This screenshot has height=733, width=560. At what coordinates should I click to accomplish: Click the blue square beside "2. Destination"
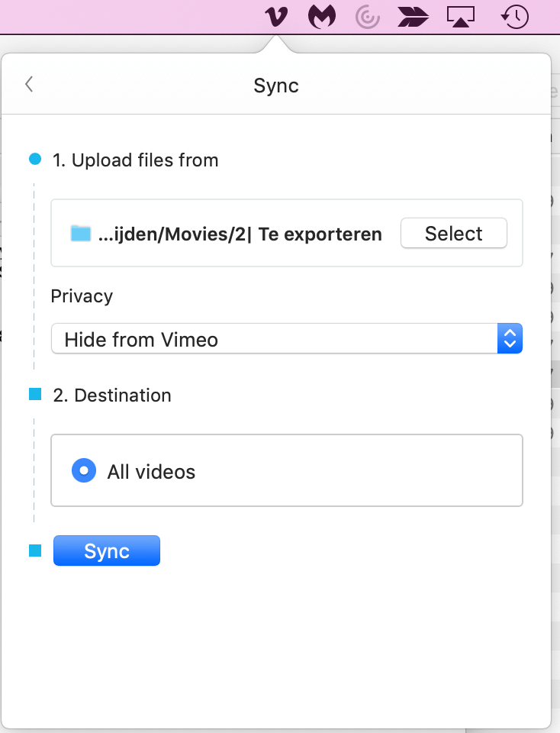point(34,395)
